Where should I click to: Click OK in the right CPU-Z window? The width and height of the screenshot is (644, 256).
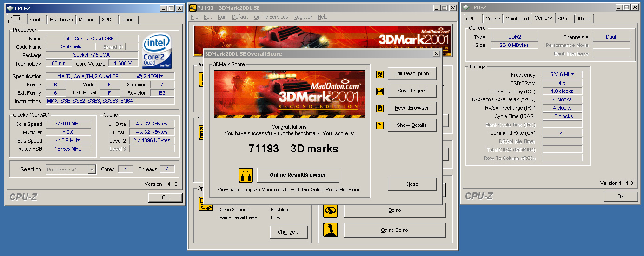[621, 197]
